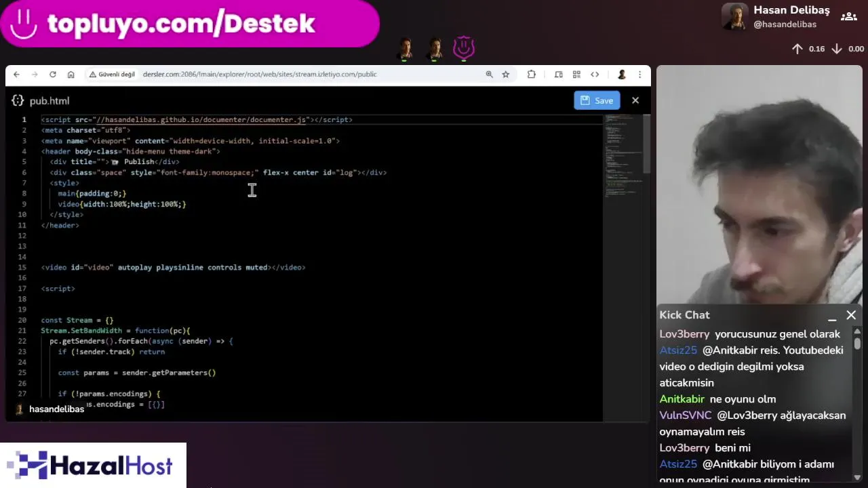
Task: Click the QR grid extension icon
Action: coord(576,75)
